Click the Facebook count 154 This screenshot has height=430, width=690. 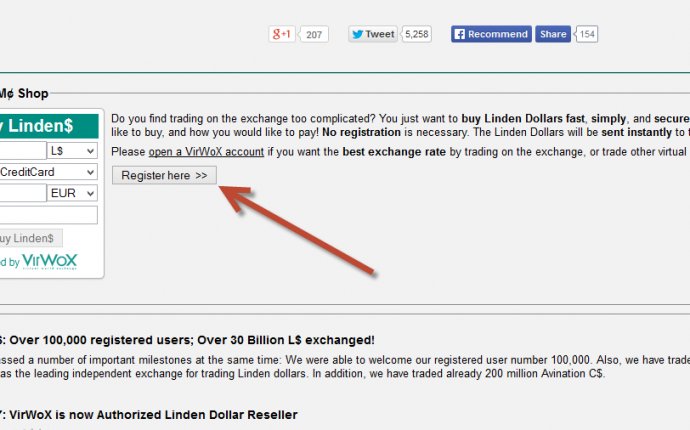(x=587, y=34)
